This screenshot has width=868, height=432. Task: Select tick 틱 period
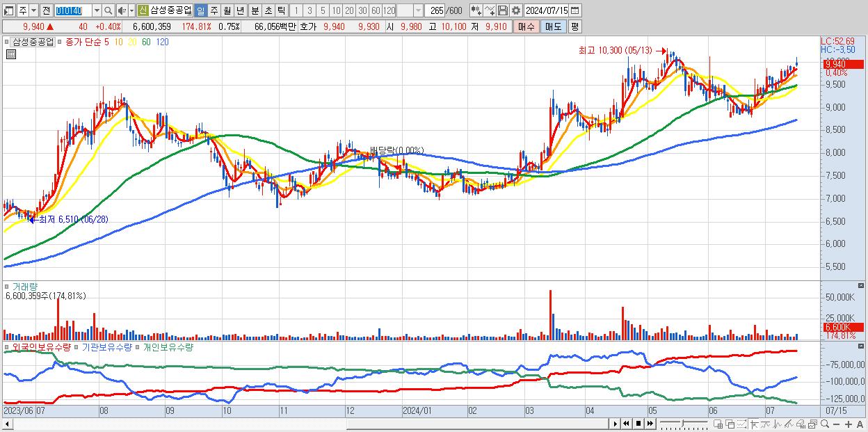pyautogui.click(x=281, y=11)
